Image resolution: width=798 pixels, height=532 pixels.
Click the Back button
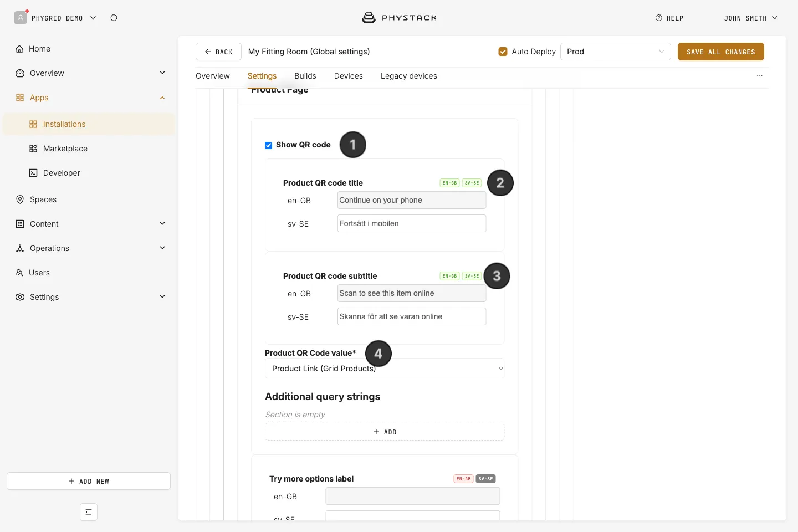[x=218, y=52]
